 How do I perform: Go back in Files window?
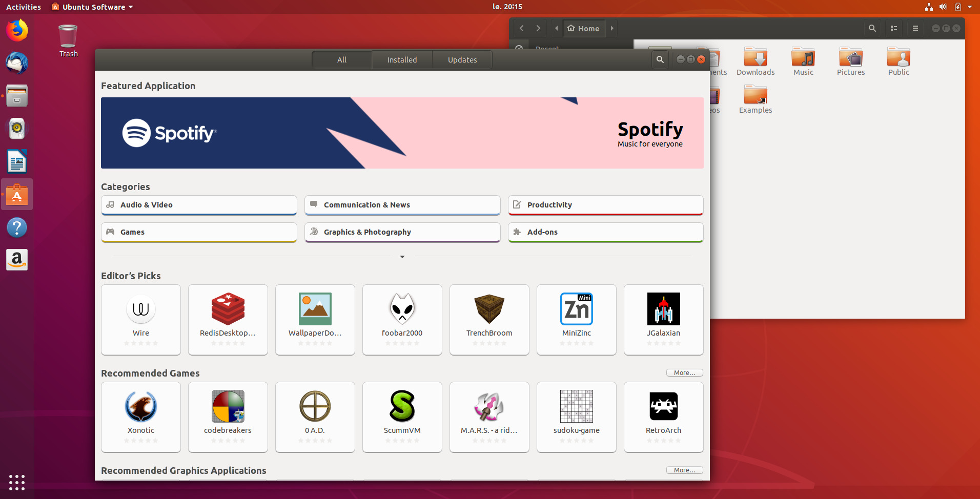coord(522,28)
